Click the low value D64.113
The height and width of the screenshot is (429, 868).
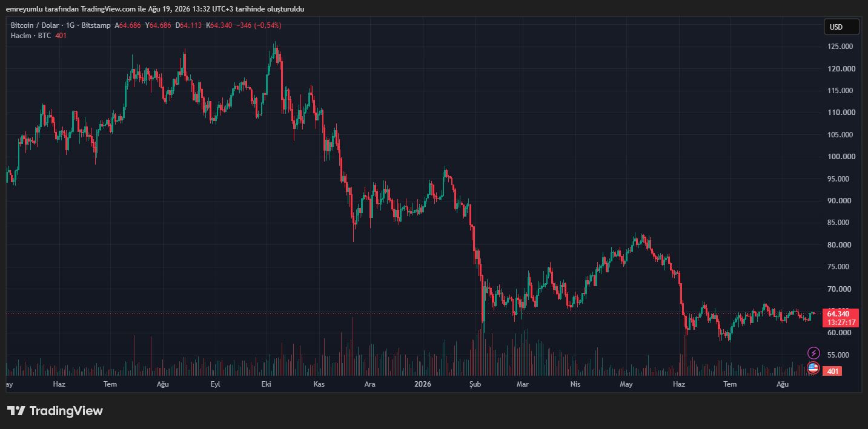coord(189,25)
